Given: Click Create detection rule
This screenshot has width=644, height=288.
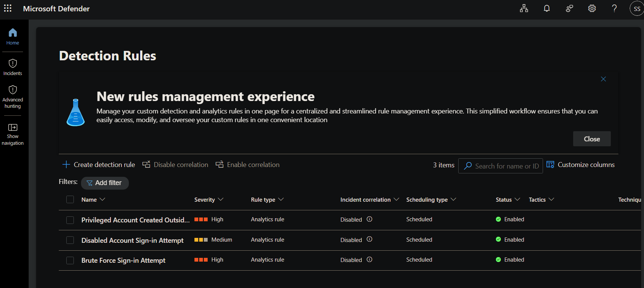Looking at the screenshot, I should point(99,165).
